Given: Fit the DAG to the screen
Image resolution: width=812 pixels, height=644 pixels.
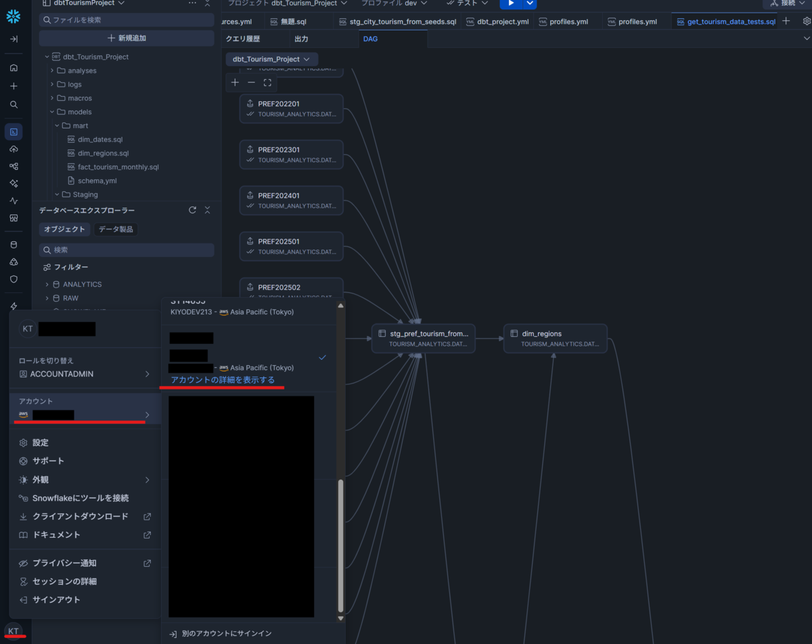Looking at the screenshot, I should point(267,83).
